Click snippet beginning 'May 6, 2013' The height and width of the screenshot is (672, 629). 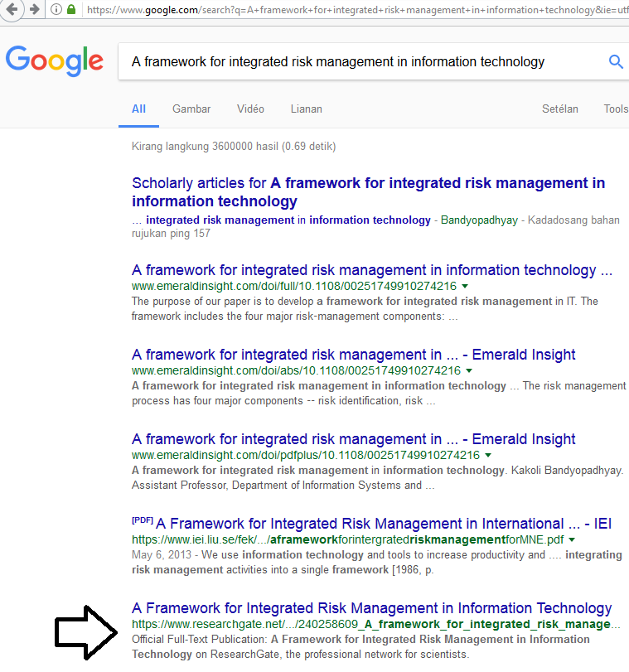[376, 562]
